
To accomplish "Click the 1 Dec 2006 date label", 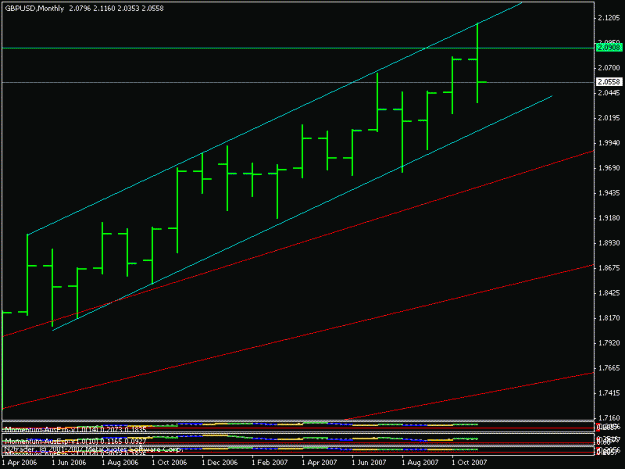I will pos(220,463).
